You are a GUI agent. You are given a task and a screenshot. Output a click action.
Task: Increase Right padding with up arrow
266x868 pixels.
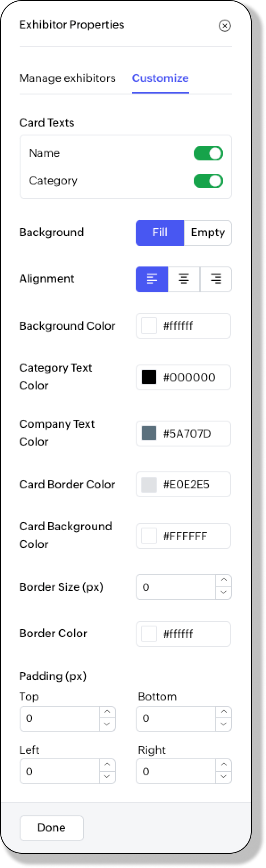[x=224, y=766]
